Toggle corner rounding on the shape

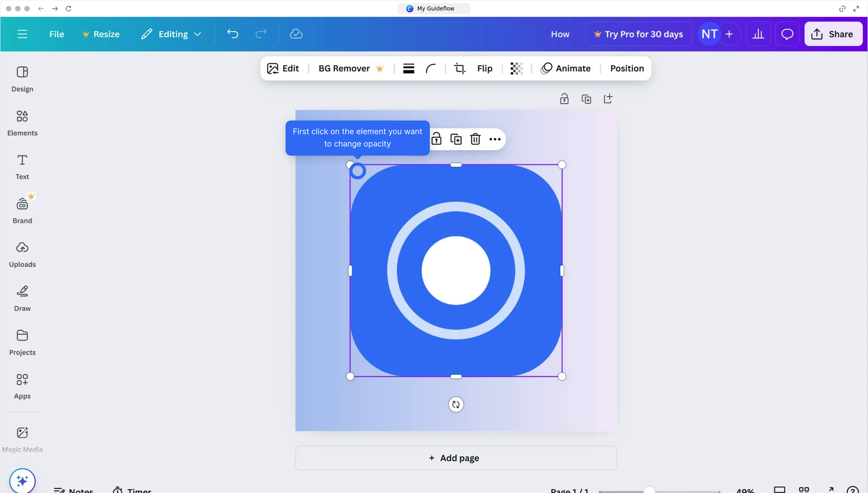430,68
